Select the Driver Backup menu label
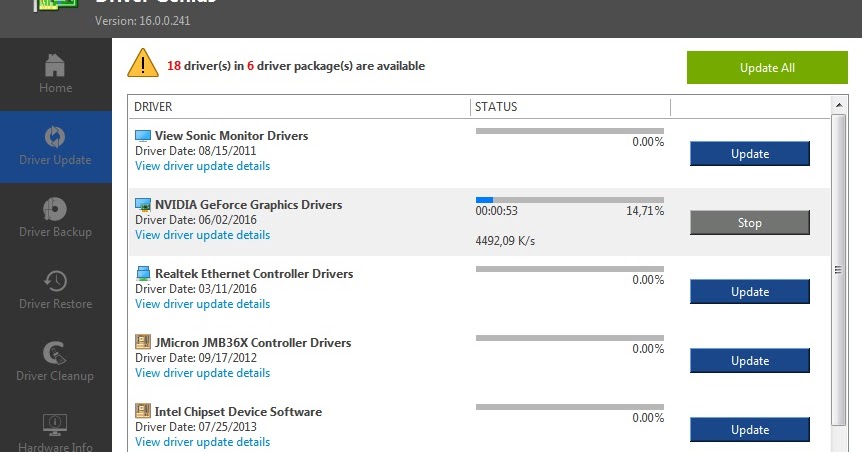This screenshot has width=862, height=452. (55, 232)
